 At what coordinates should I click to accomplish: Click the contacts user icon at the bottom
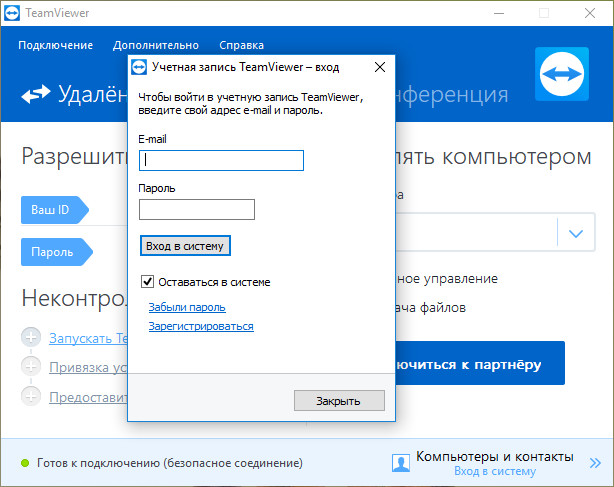(x=401, y=463)
